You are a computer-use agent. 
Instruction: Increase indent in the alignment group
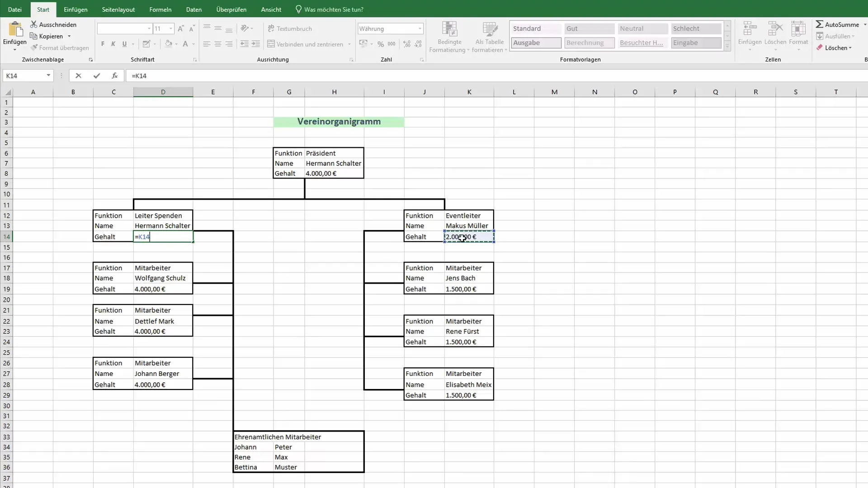pos(255,44)
